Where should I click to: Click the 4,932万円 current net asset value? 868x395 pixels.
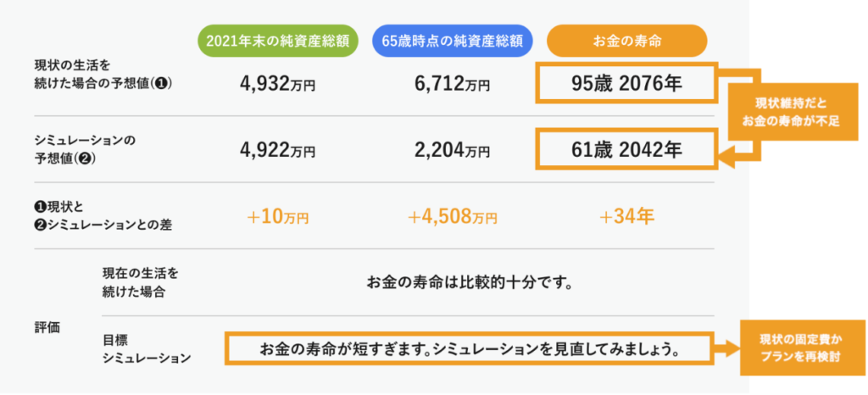coord(277,84)
